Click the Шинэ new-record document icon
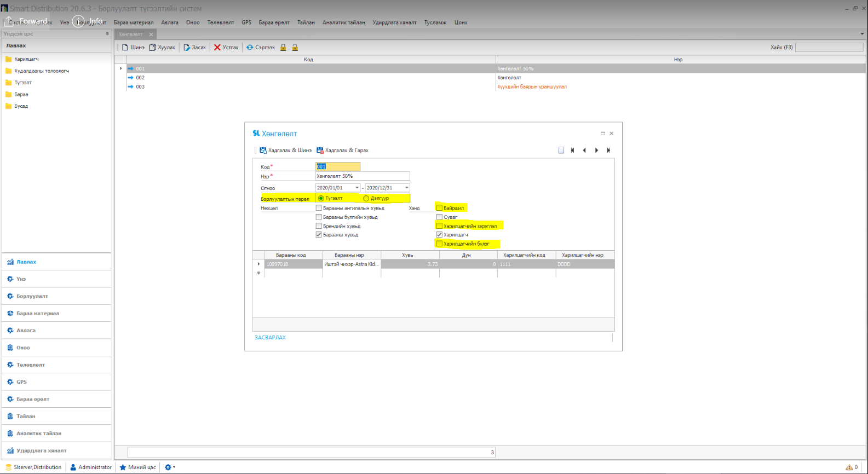The height and width of the screenshot is (474, 868). click(x=125, y=48)
